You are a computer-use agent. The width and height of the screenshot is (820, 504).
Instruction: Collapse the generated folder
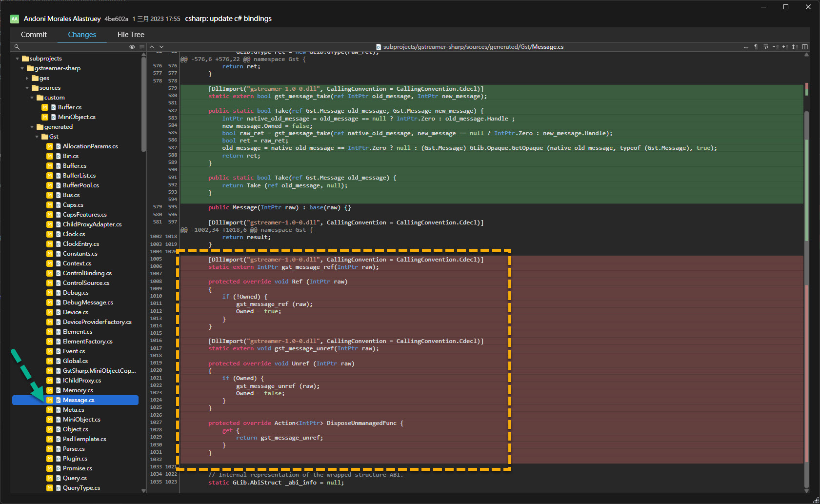coord(32,127)
